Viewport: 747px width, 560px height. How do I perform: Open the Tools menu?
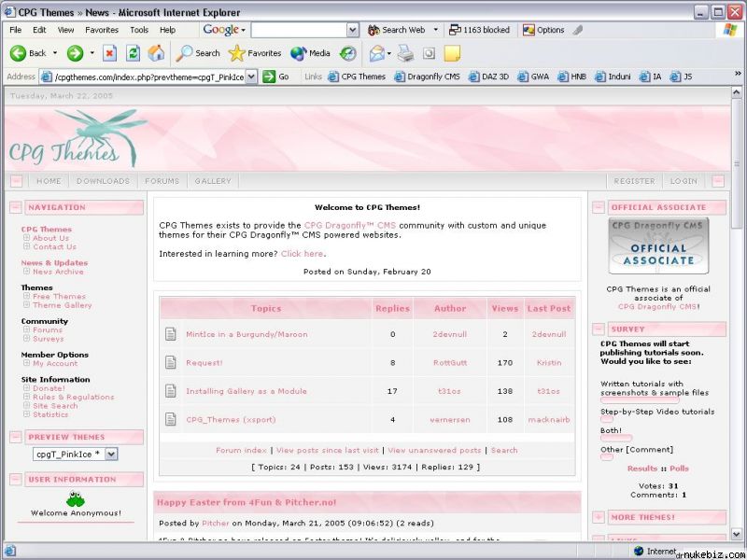(x=139, y=30)
